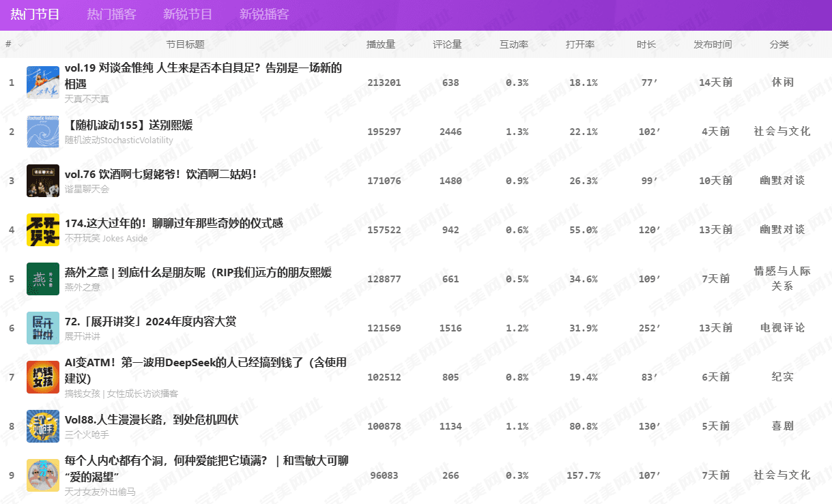Screen dimensions: 832x504
Task: Open the 随机波动 blue wave cover icon
Action: 43,132
